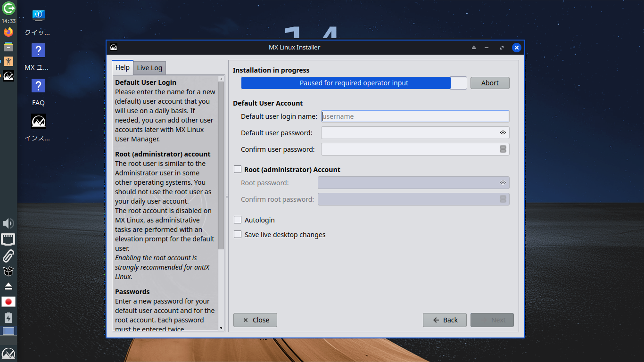Focus the Default user login name field
The width and height of the screenshot is (644, 362).
pyautogui.click(x=415, y=116)
